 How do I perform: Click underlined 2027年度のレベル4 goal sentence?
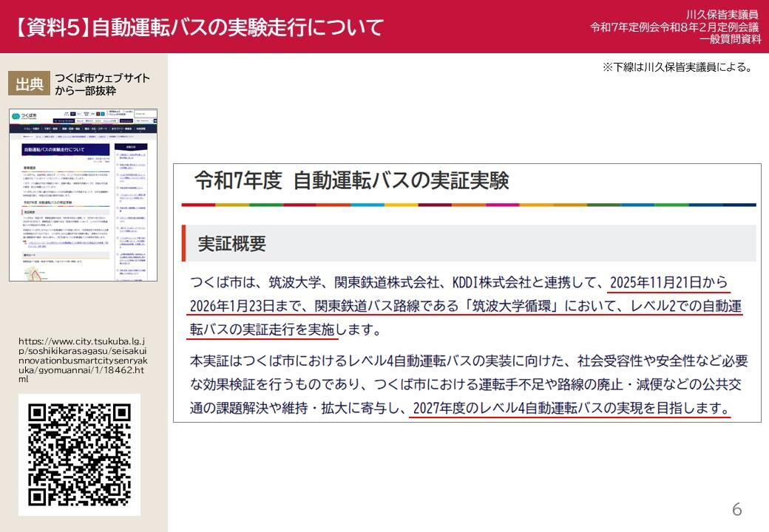tap(569, 408)
